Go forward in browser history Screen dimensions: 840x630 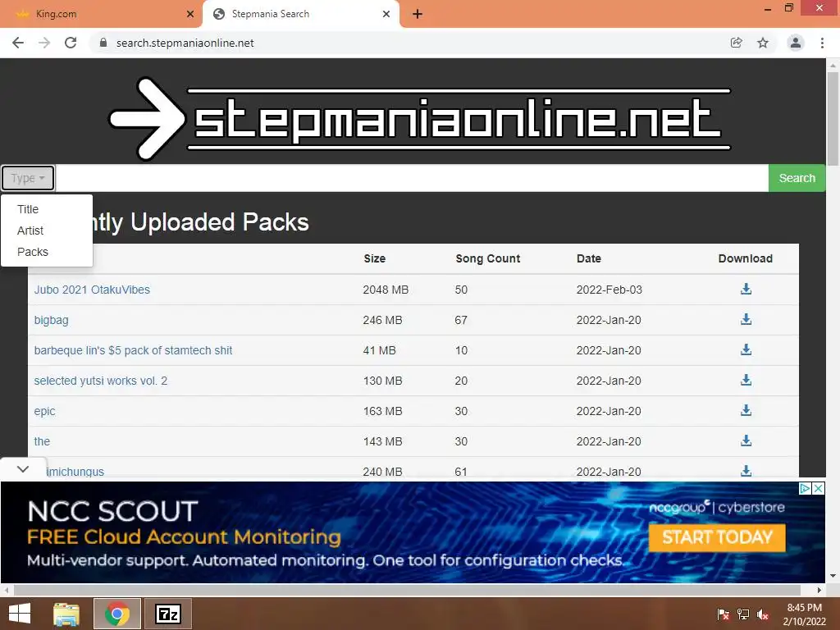[x=44, y=43]
